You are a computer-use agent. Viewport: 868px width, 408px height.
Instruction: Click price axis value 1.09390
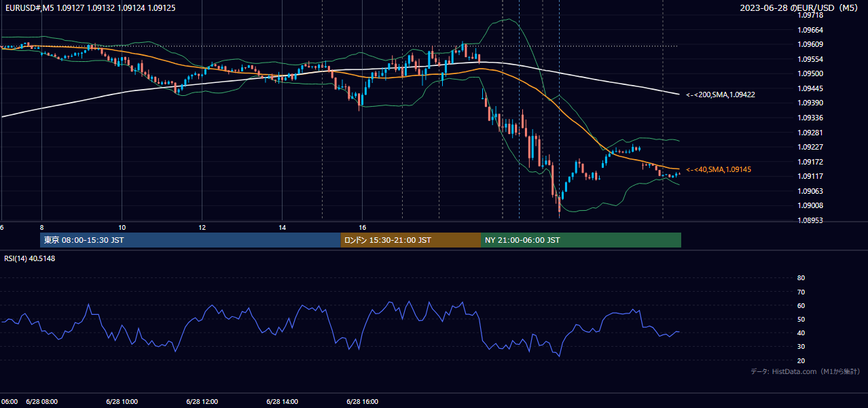pyautogui.click(x=810, y=103)
